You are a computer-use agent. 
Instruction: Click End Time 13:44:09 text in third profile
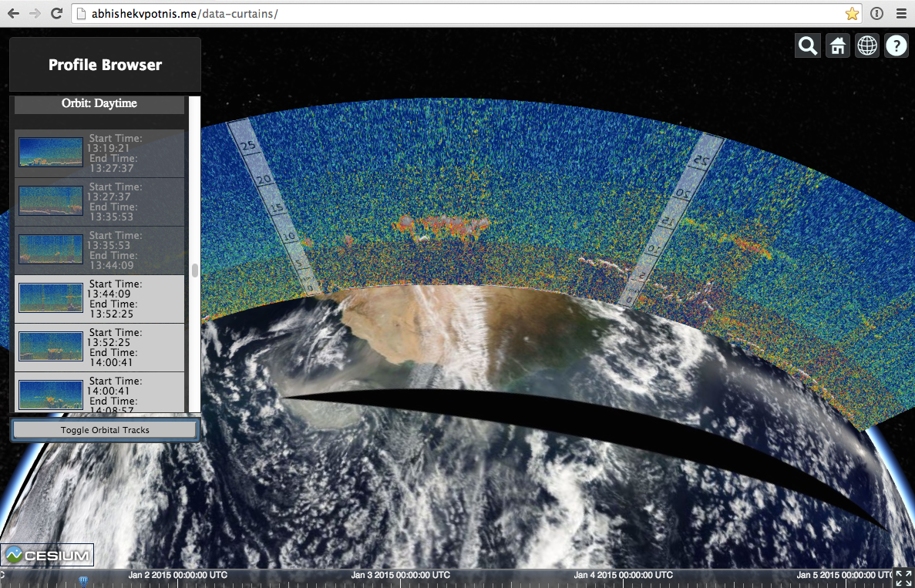112,260
